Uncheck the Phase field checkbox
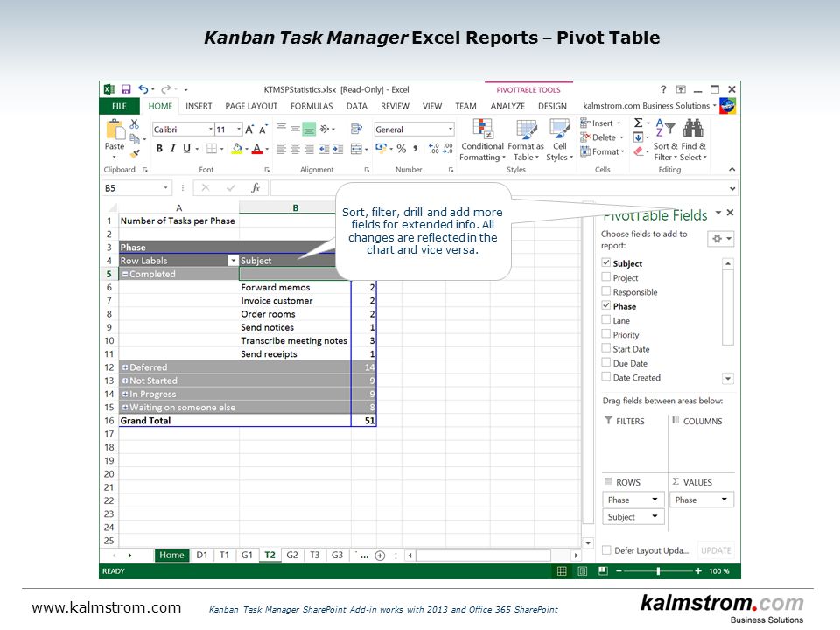The height and width of the screenshot is (630, 840). 605,305
